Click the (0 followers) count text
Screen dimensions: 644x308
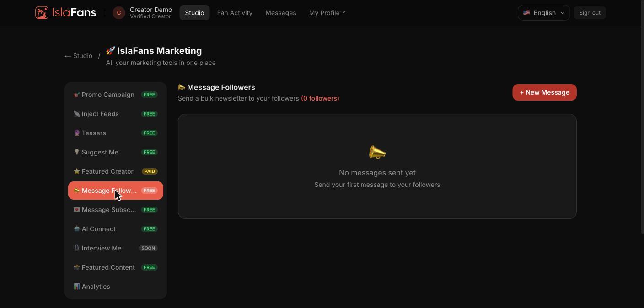320,98
